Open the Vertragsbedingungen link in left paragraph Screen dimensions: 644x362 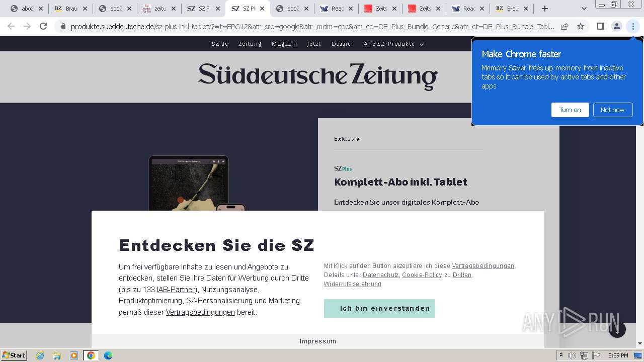coord(200,312)
